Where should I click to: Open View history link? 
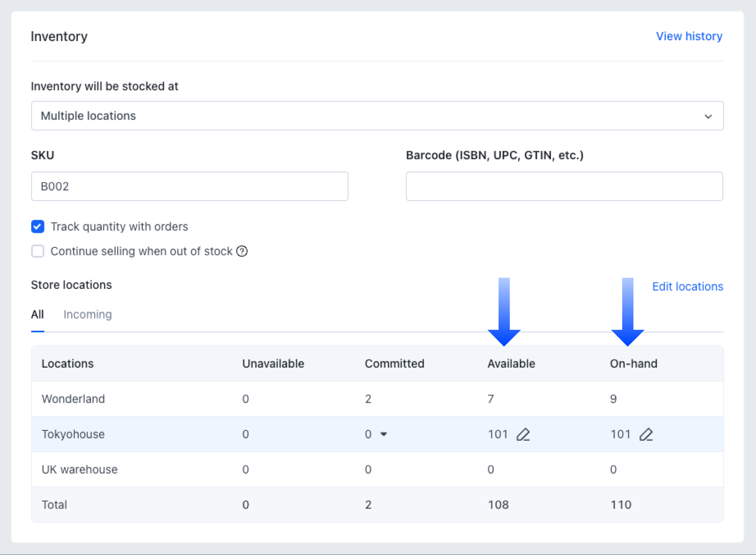689,36
